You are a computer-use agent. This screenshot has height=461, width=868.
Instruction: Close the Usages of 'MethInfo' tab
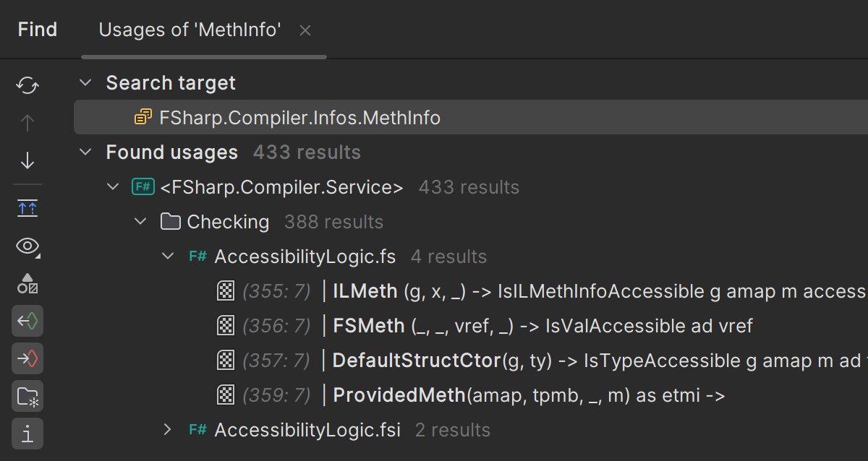pyautogui.click(x=305, y=30)
